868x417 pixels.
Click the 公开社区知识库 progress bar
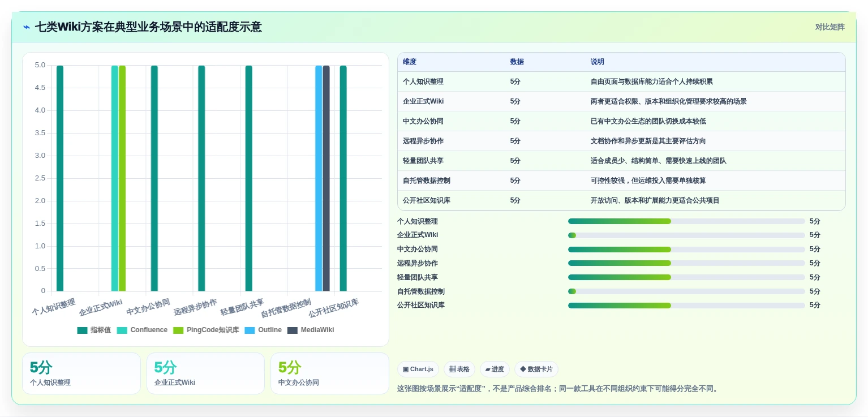click(686, 306)
